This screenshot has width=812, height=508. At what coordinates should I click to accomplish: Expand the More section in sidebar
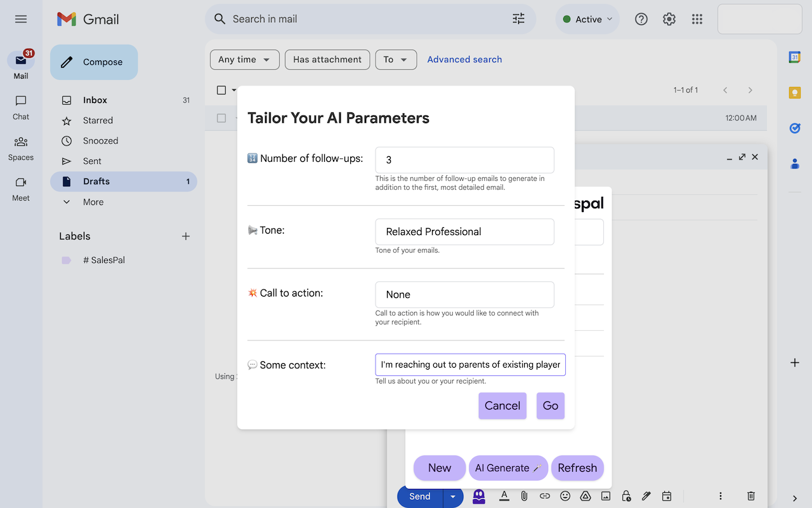click(x=93, y=202)
